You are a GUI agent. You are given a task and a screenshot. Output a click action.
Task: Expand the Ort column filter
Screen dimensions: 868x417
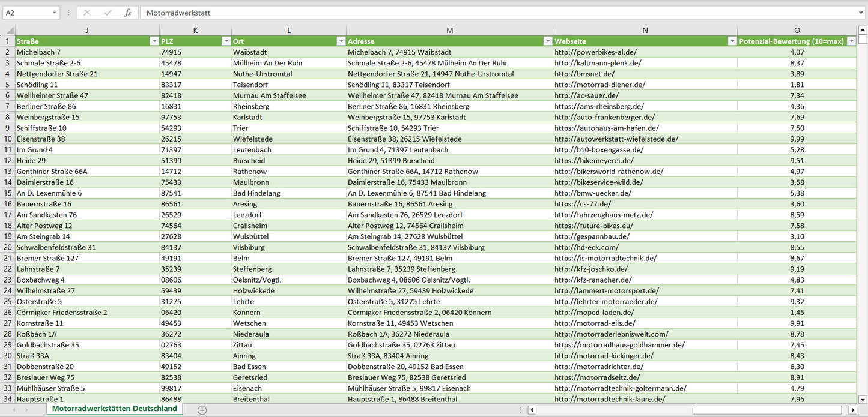[x=341, y=41]
